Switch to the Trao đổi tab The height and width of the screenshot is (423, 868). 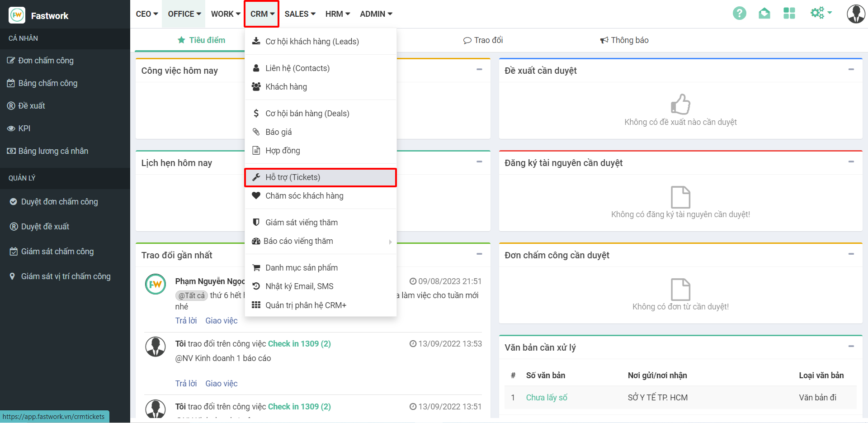[483, 40]
